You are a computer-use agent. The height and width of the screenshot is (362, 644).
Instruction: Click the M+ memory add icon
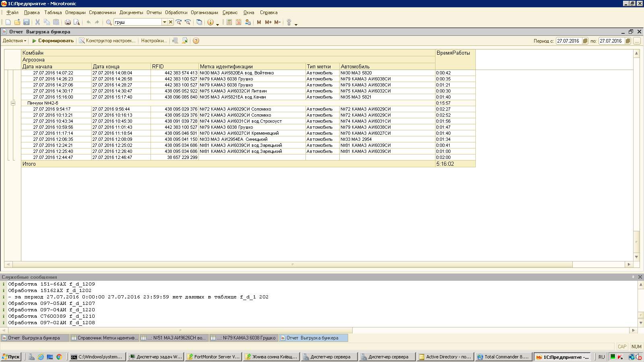(268, 22)
